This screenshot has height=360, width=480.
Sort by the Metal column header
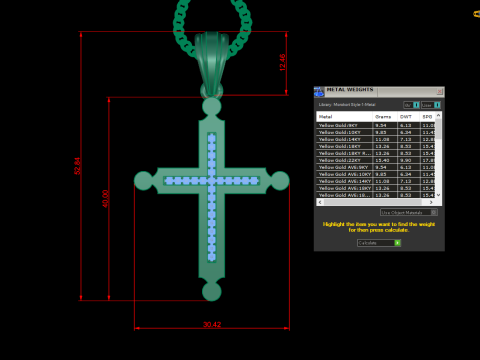[344, 117]
